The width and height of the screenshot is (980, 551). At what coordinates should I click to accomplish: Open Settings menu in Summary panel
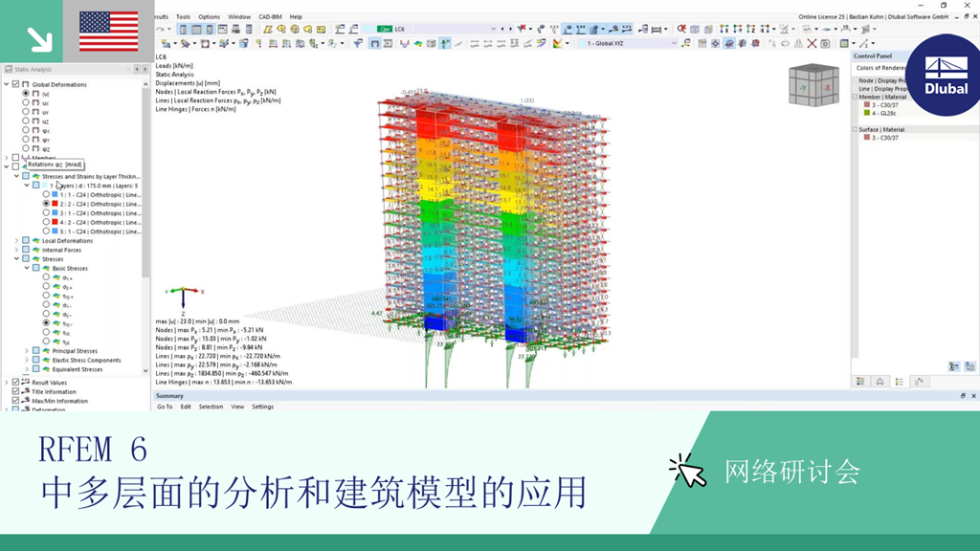click(x=262, y=407)
